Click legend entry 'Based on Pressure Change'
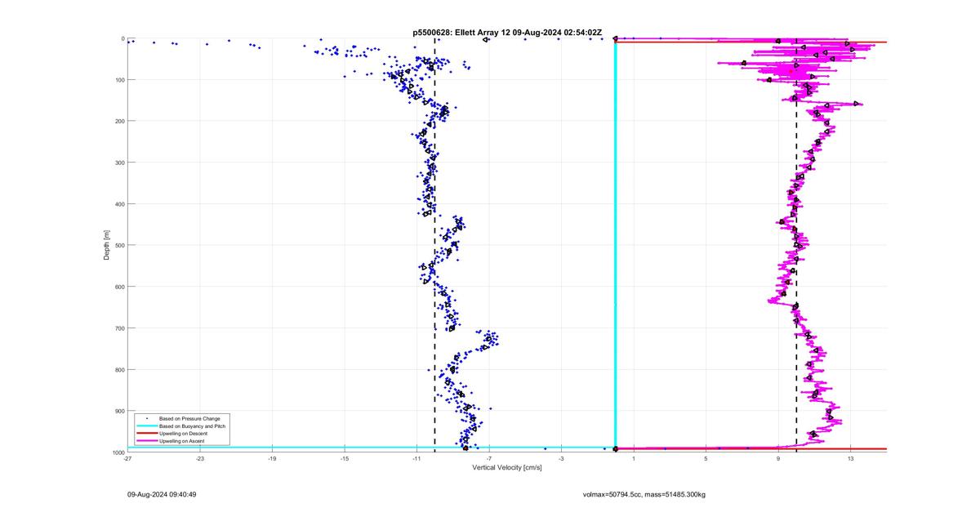This screenshot has height=508, width=980. tap(189, 418)
